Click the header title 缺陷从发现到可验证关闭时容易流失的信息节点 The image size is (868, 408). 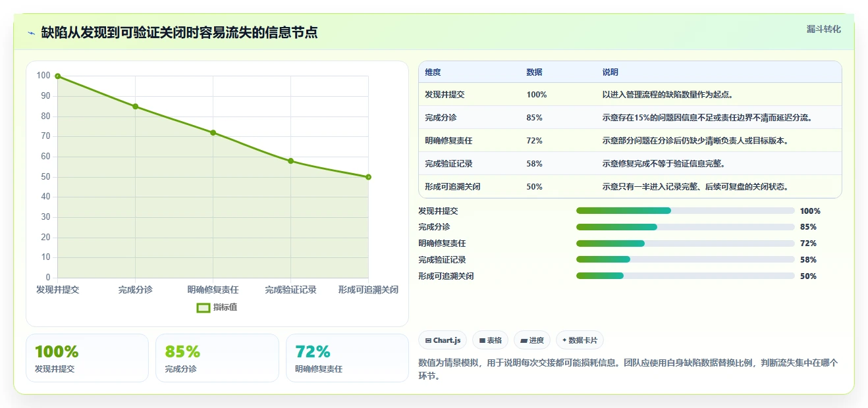pos(179,32)
